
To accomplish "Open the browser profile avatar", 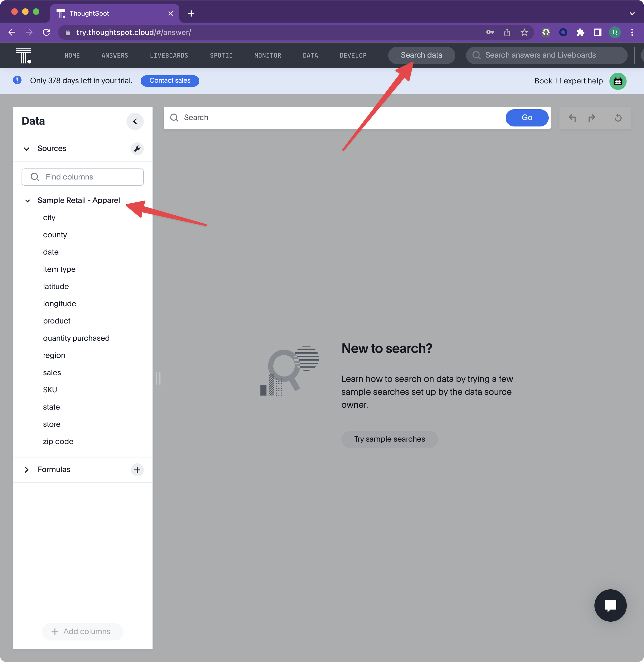I will pos(615,32).
